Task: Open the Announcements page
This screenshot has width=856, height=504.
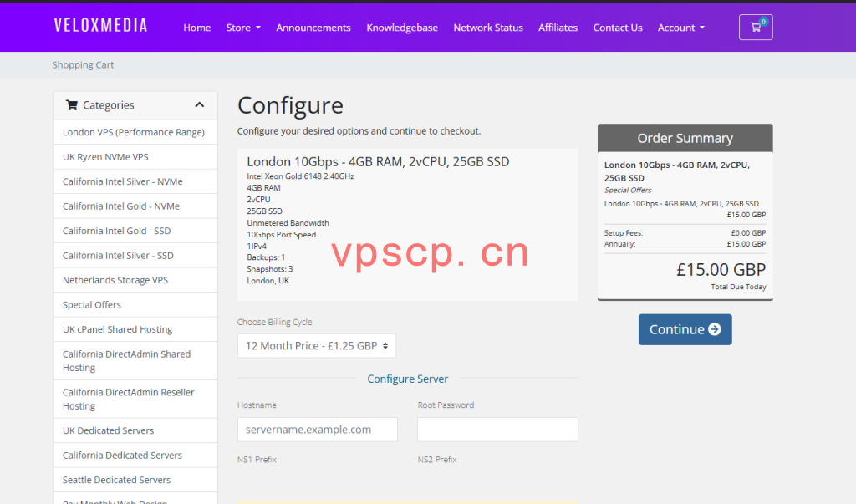Action: (x=313, y=28)
